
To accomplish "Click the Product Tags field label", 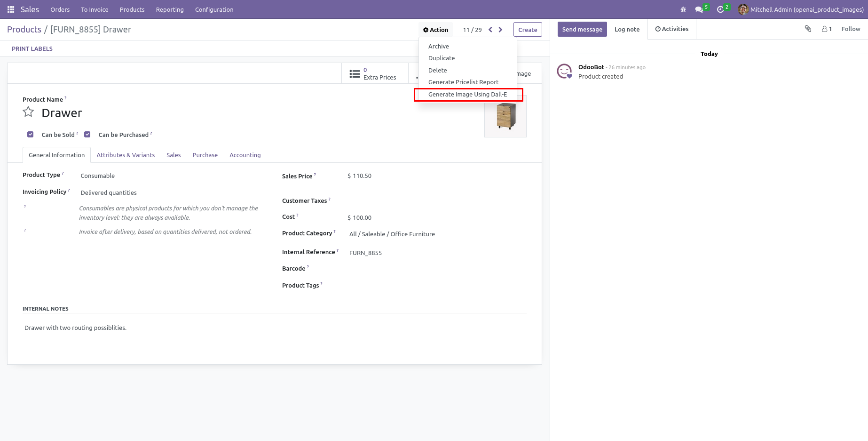I will (x=300, y=286).
